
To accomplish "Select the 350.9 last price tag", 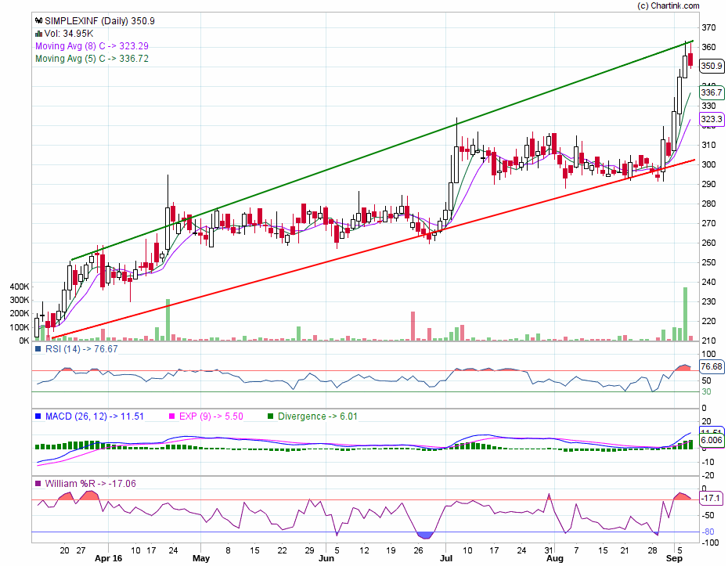I will [712, 67].
